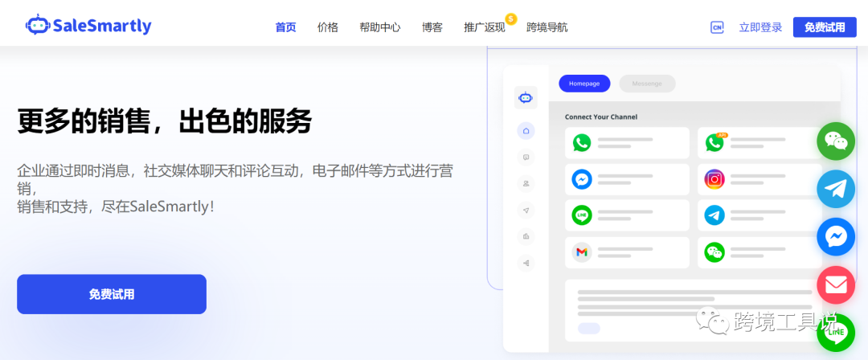The width and height of the screenshot is (868, 360).
Task: Click the Messenger channel icon in card
Action: coord(582,179)
